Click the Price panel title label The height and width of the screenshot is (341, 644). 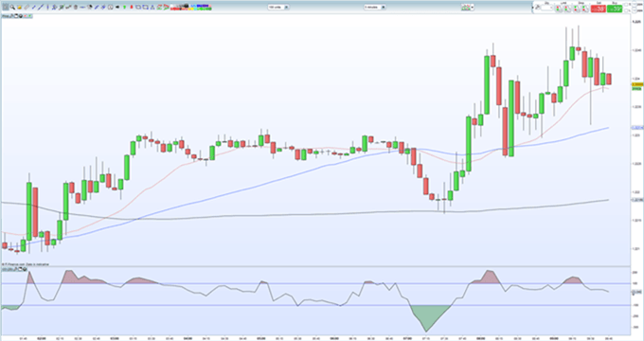(x=6, y=16)
